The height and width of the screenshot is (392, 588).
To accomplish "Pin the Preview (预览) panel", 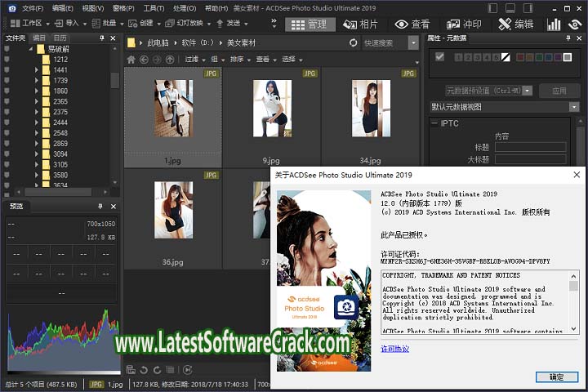I will (100, 206).
